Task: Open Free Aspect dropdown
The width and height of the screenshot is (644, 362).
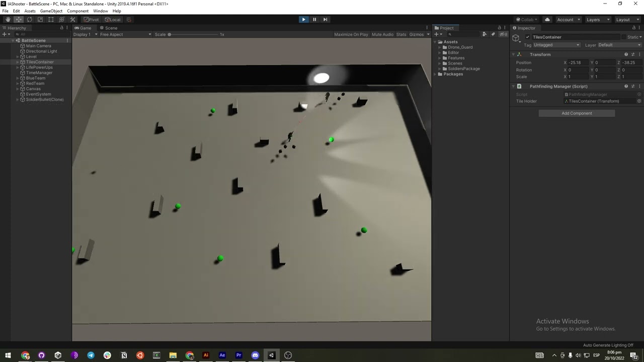Action: pyautogui.click(x=125, y=35)
